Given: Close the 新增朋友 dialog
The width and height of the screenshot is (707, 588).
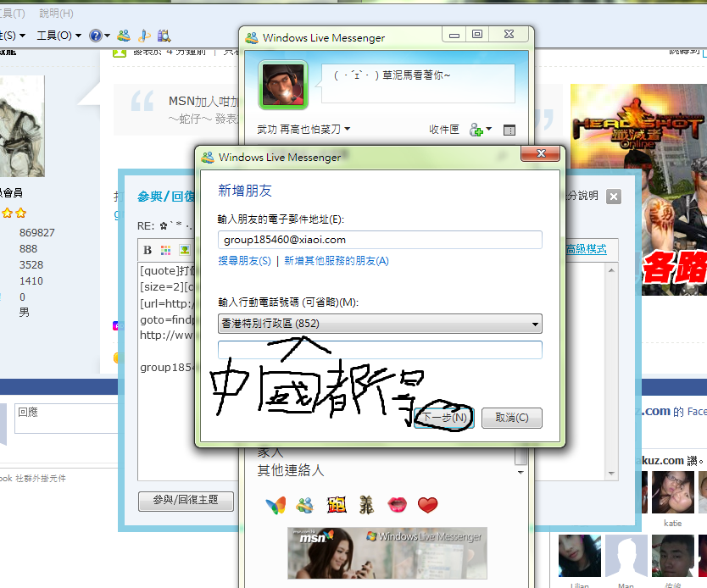Looking at the screenshot, I should [x=541, y=153].
